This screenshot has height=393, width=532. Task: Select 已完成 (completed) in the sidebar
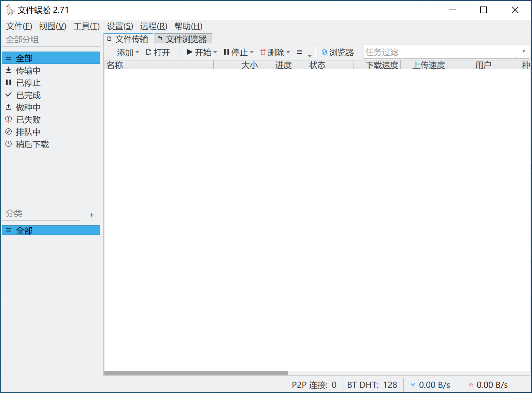click(51, 95)
